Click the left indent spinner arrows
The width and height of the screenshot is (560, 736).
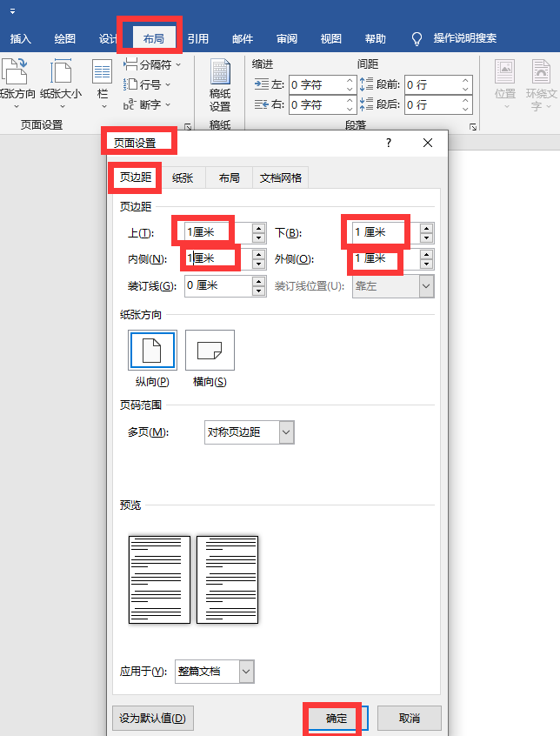tap(350, 85)
